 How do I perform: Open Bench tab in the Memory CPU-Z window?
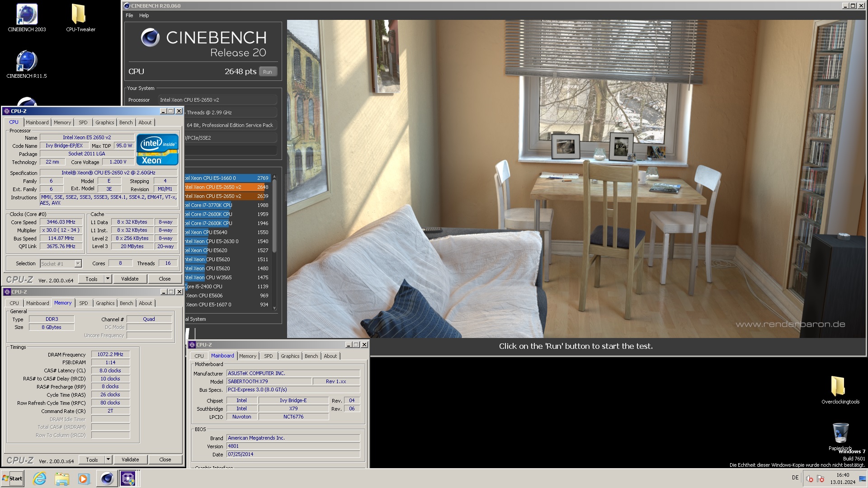tap(127, 303)
